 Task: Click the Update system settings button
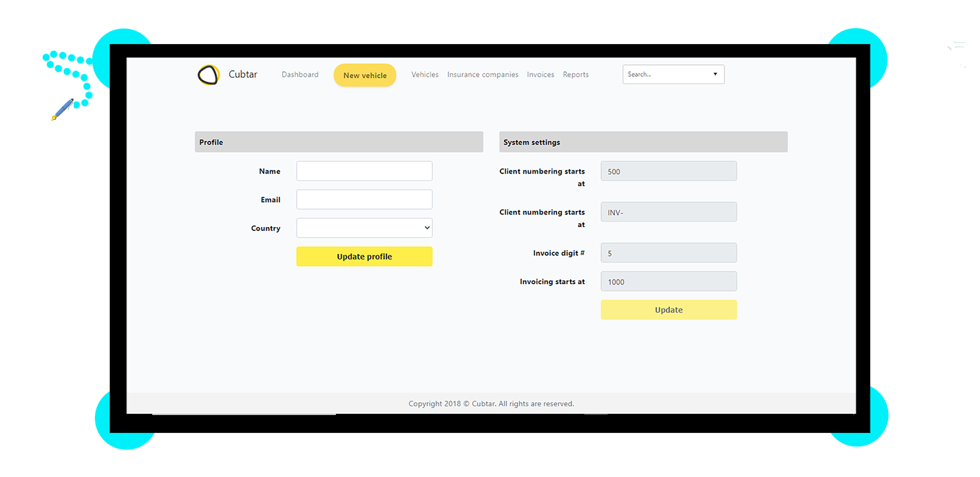click(669, 310)
